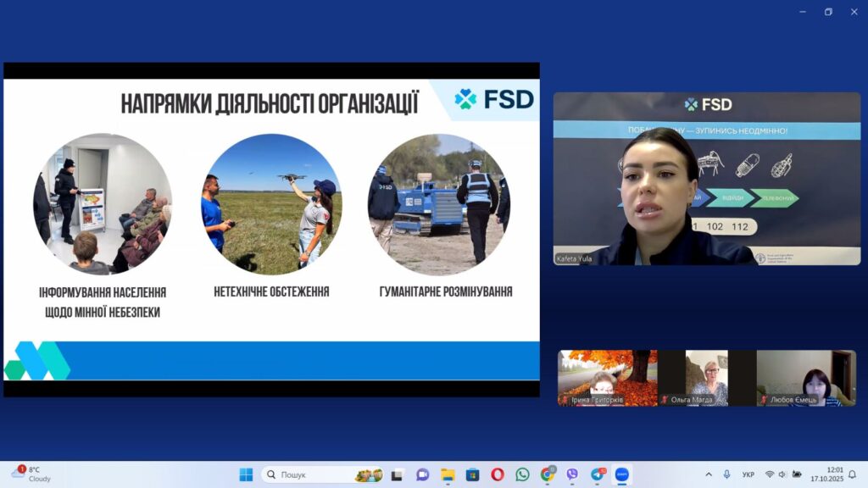Open the weather widget showing Cloudy

tap(32, 474)
